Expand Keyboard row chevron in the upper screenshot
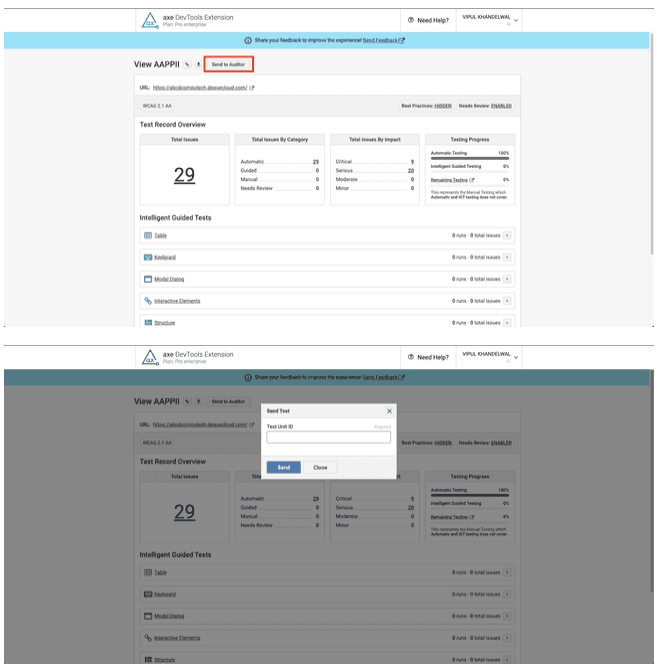 pyautogui.click(x=507, y=257)
